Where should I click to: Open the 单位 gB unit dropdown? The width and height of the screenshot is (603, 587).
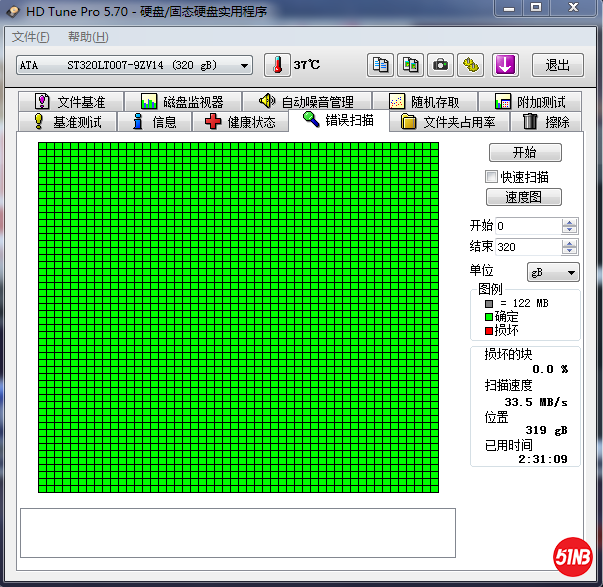pyautogui.click(x=553, y=272)
